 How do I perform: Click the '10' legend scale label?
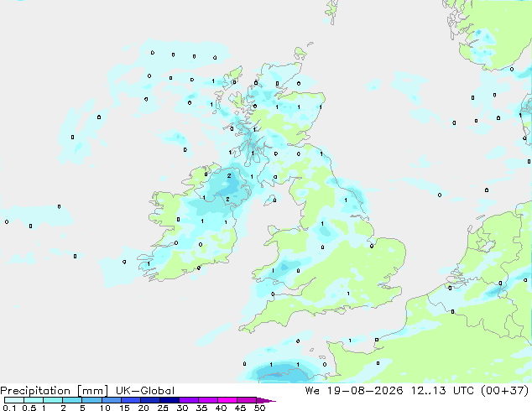(x=105, y=408)
